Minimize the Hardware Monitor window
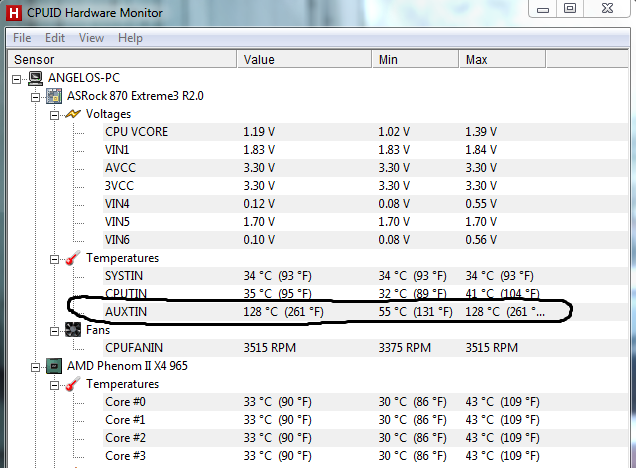The width and height of the screenshot is (636, 468). click(x=543, y=9)
